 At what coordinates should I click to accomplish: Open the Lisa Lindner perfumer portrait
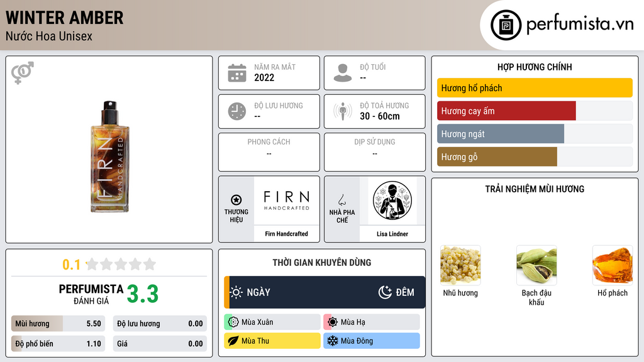pyautogui.click(x=392, y=200)
